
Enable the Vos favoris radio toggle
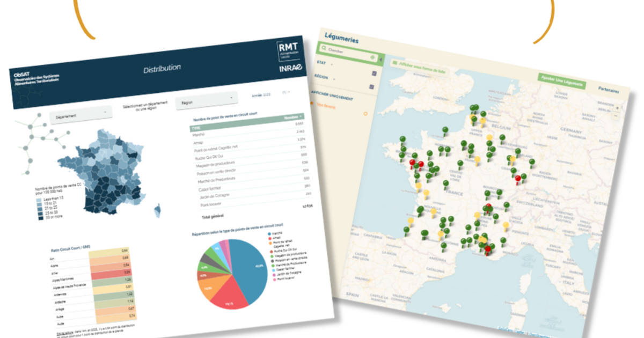365,113
